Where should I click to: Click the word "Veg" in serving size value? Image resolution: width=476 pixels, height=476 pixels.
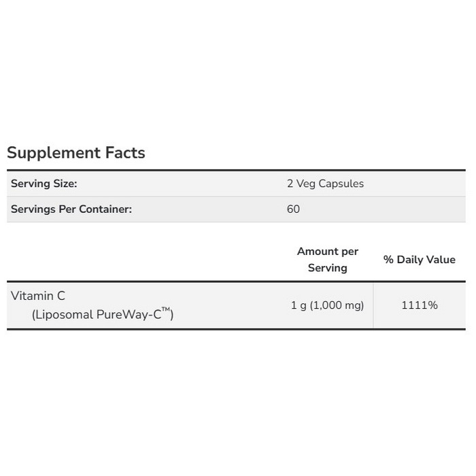(308, 184)
